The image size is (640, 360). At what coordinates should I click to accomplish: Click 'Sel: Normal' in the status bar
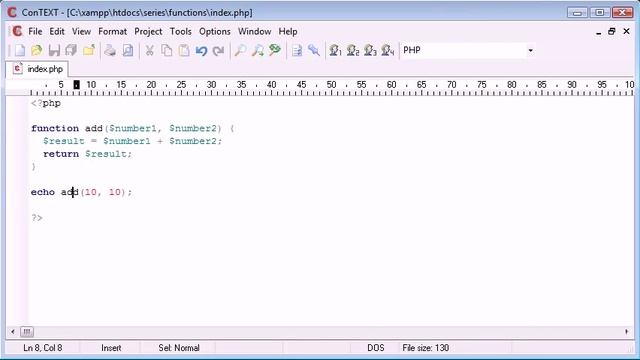pyautogui.click(x=179, y=348)
